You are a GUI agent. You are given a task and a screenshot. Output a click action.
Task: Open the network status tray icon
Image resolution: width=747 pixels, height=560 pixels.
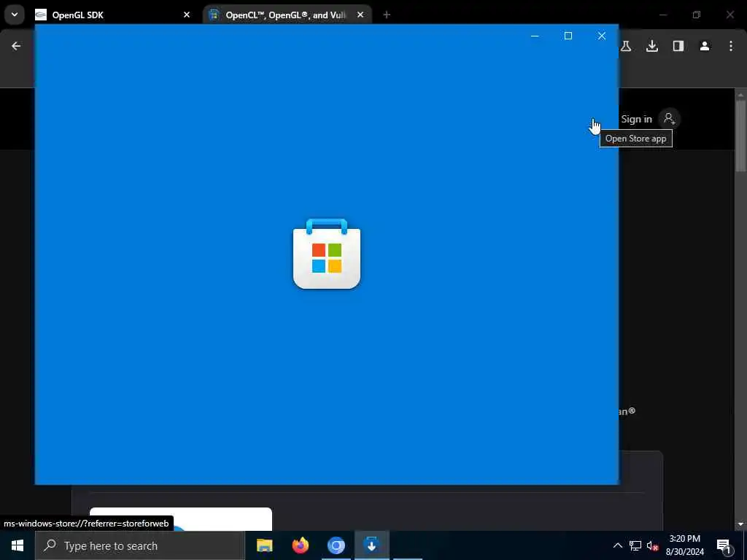click(635, 545)
